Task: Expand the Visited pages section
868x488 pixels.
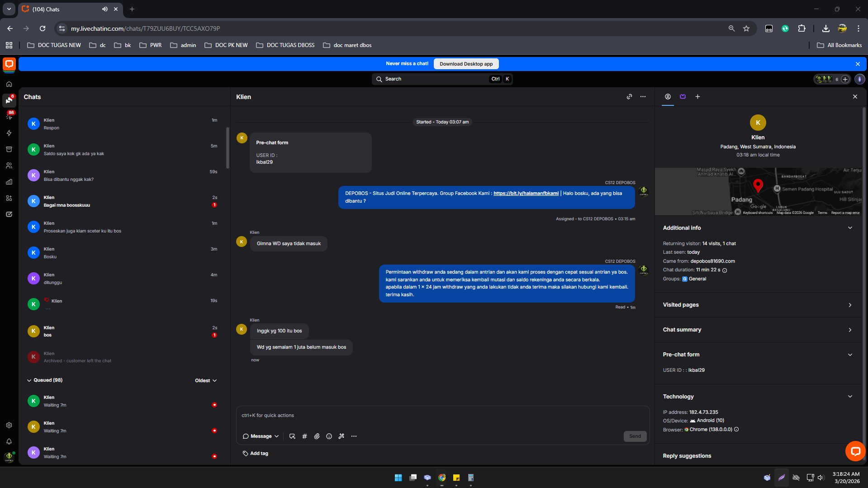Action: [x=850, y=305]
